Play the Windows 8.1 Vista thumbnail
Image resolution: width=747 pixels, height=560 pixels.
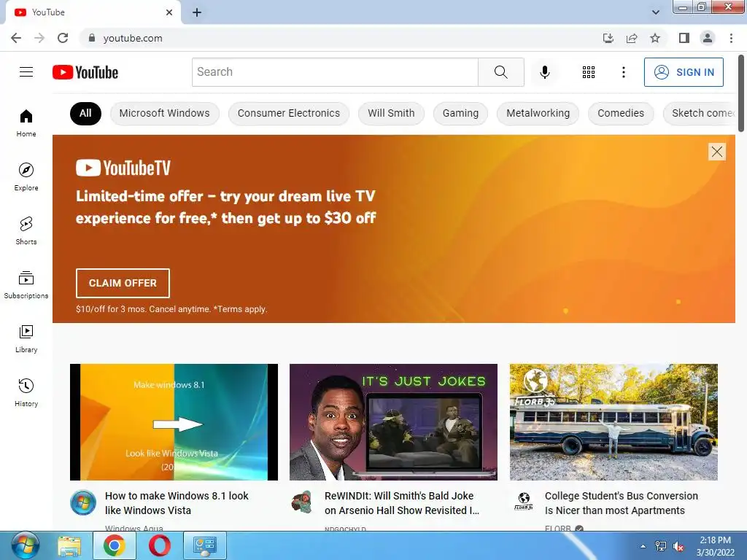click(174, 422)
